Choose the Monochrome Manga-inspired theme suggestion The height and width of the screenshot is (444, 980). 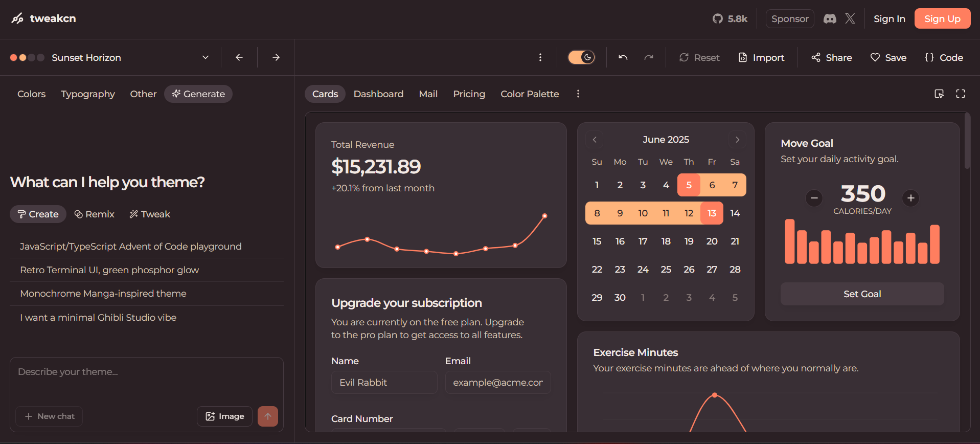[x=147, y=294]
